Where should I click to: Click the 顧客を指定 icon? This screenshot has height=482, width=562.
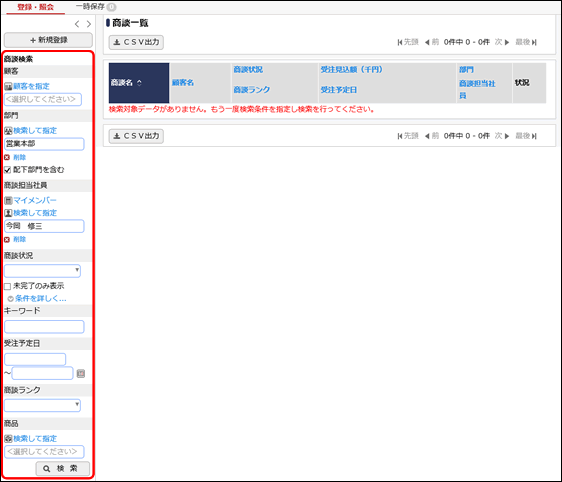(x=8, y=86)
